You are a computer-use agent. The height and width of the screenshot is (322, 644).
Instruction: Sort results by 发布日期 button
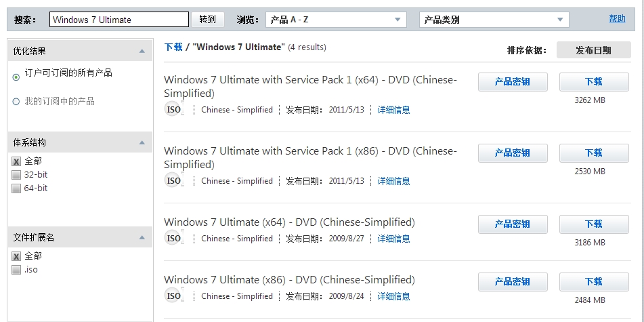tap(593, 50)
